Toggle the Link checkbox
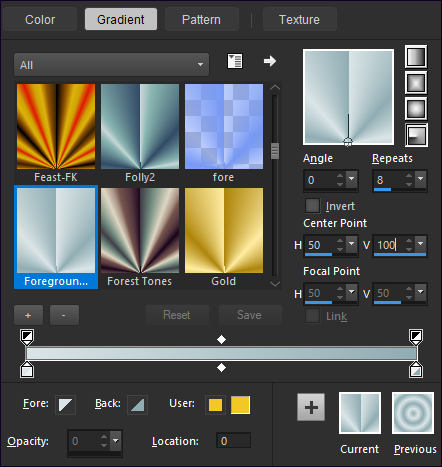The height and width of the screenshot is (467, 442). (312, 316)
